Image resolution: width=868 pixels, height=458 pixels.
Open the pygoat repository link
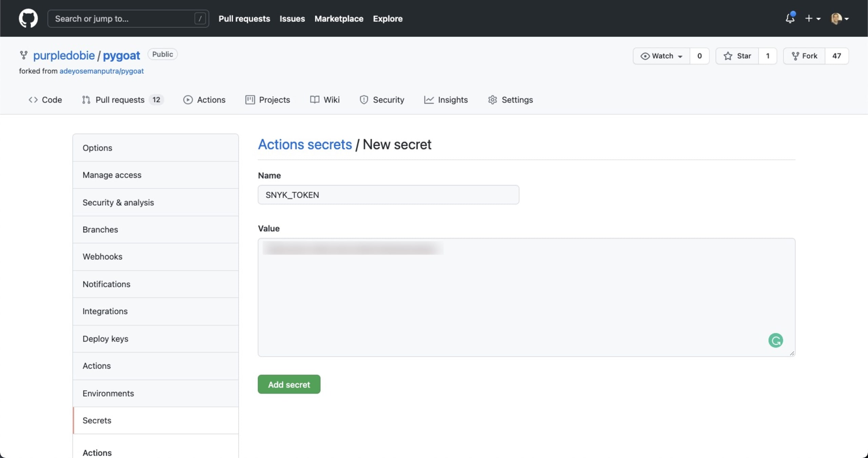pos(121,55)
